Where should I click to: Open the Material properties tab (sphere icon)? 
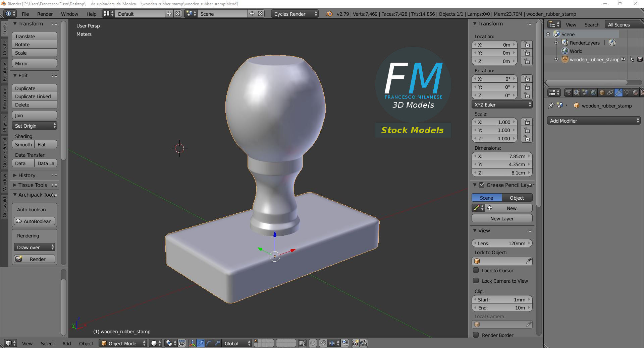tap(635, 93)
